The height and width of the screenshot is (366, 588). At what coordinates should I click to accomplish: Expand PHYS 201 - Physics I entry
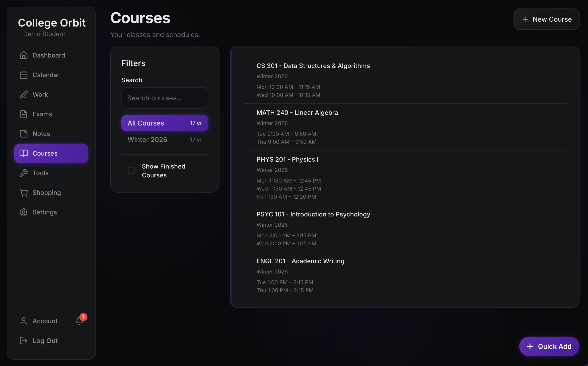click(x=287, y=159)
